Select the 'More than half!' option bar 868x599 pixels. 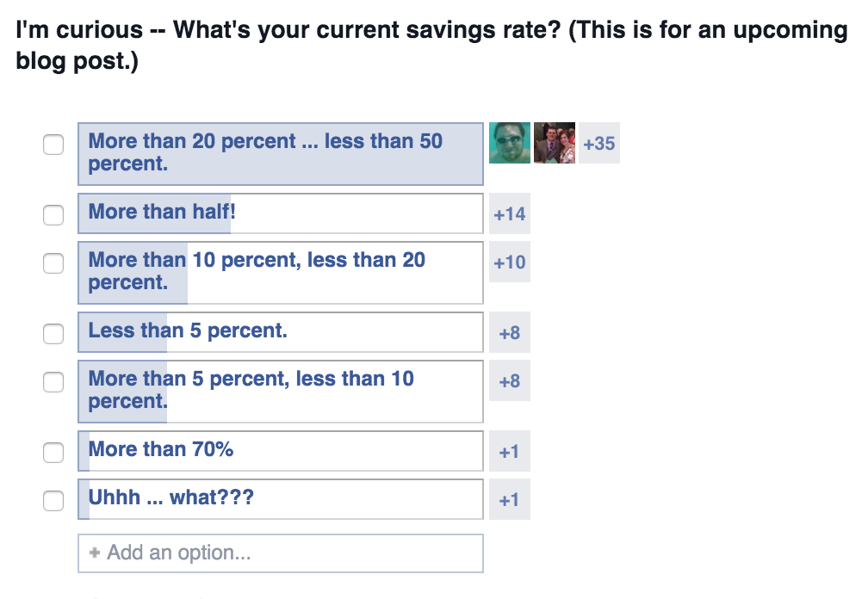click(x=280, y=213)
